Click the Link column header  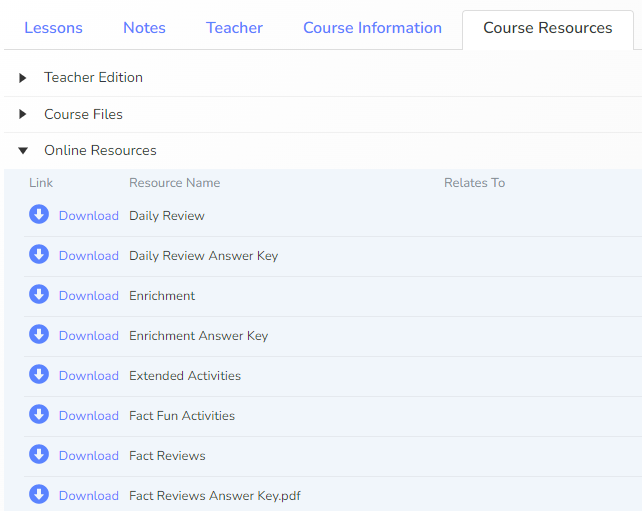tap(41, 183)
